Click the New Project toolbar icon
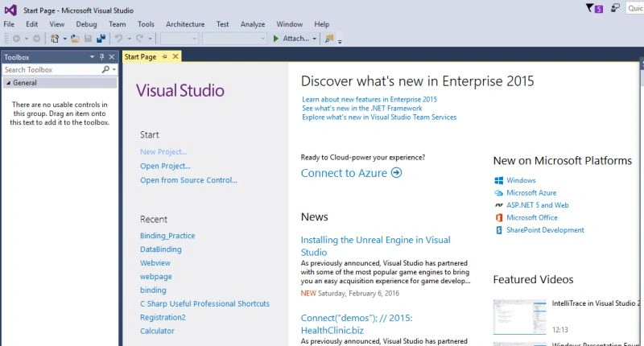Screen dimensions: 644x346 55,39
